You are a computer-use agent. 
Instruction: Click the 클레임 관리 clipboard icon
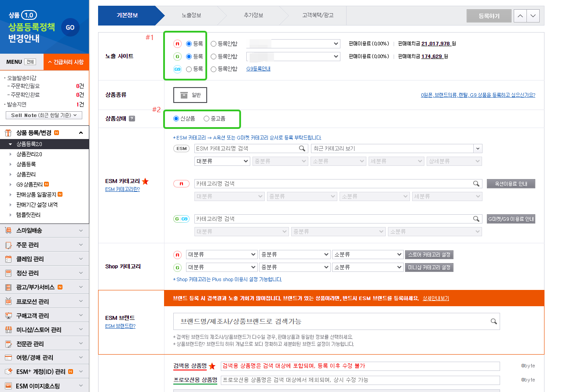point(7,258)
